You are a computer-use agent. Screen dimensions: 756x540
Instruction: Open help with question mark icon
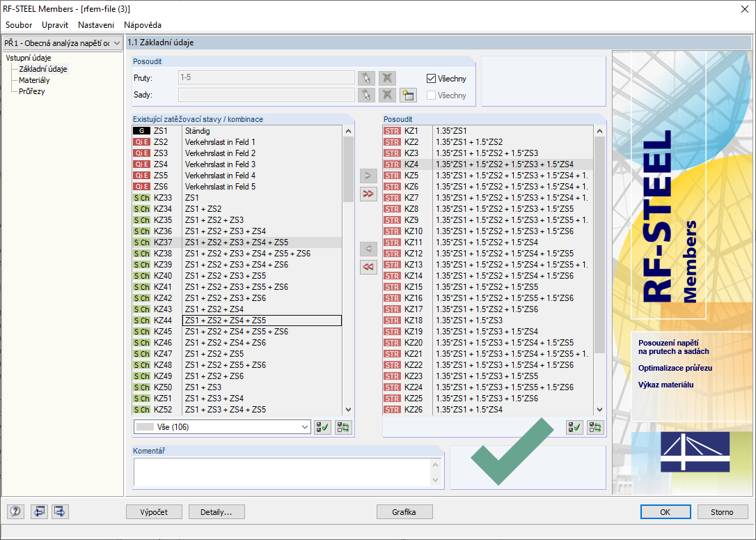click(15, 511)
